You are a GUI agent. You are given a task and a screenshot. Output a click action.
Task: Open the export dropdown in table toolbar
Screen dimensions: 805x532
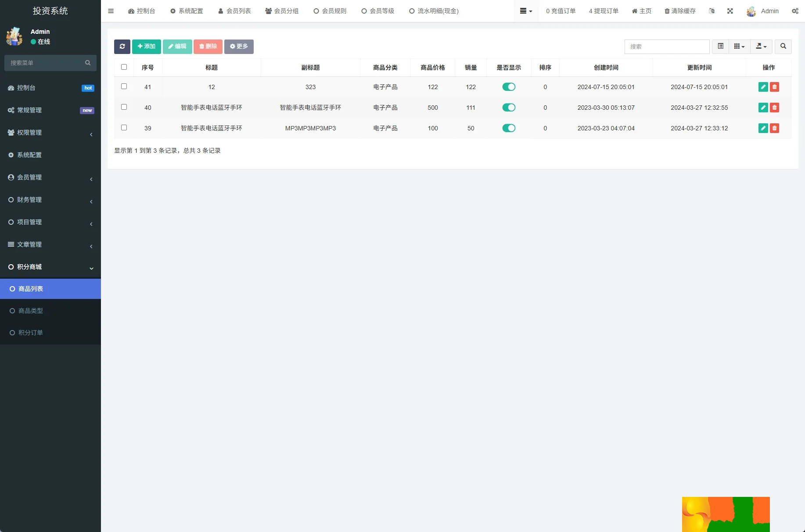pos(761,47)
